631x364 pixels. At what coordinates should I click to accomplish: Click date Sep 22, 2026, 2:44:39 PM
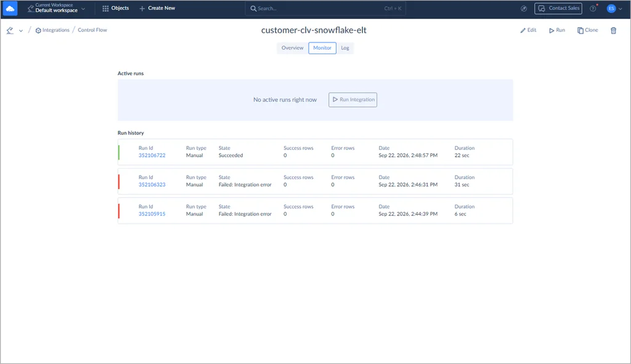coord(408,214)
